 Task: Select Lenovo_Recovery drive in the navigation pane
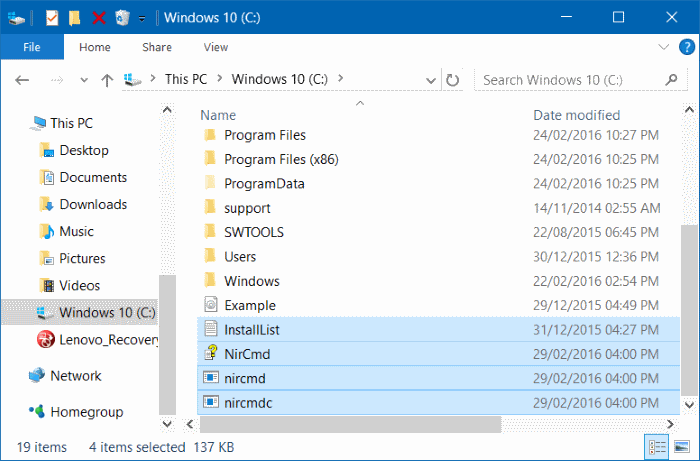[108, 340]
